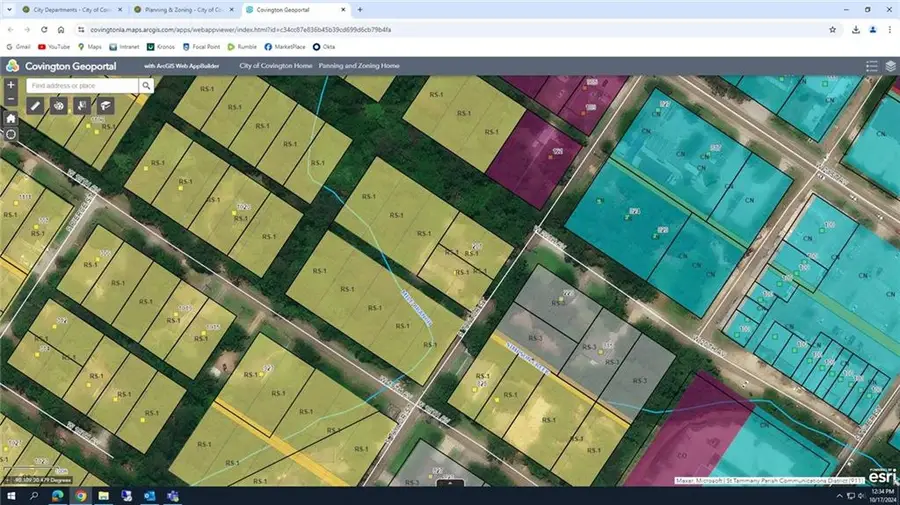Zoom in on the map

pos(11,86)
